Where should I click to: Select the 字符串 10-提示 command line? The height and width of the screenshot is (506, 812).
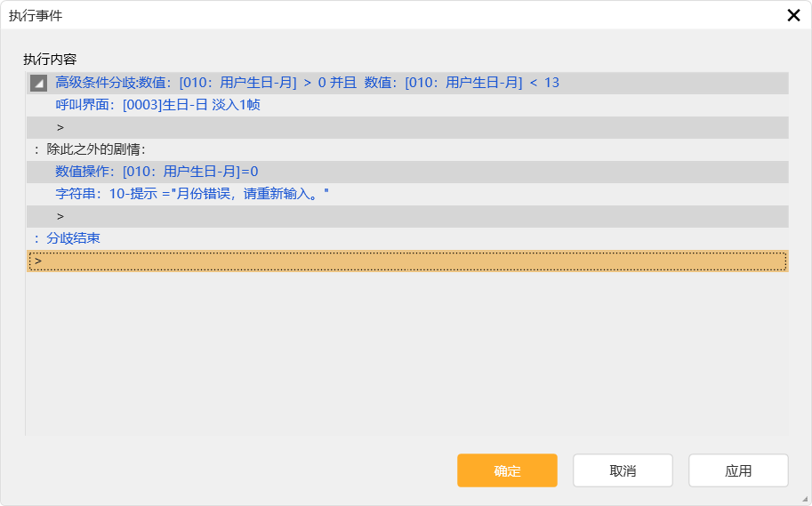tap(191, 194)
